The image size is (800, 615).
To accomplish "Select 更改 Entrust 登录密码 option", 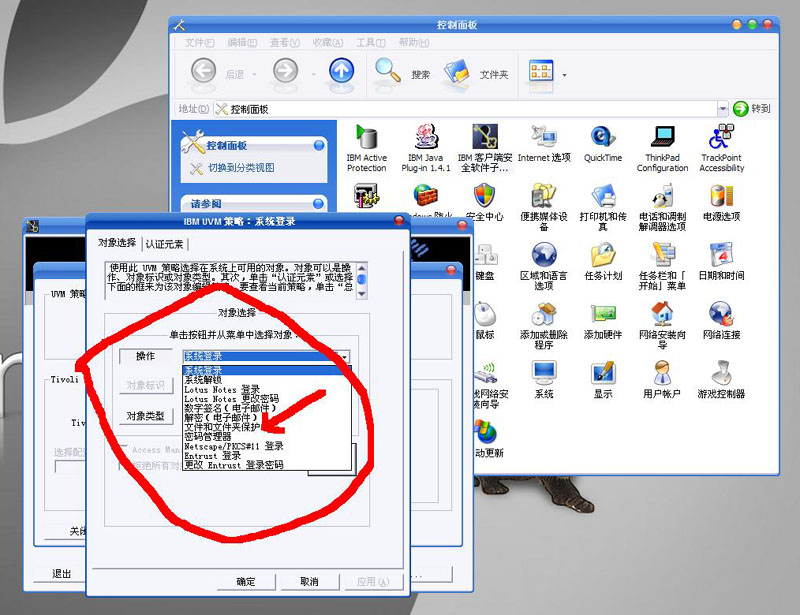I will [267, 465].
